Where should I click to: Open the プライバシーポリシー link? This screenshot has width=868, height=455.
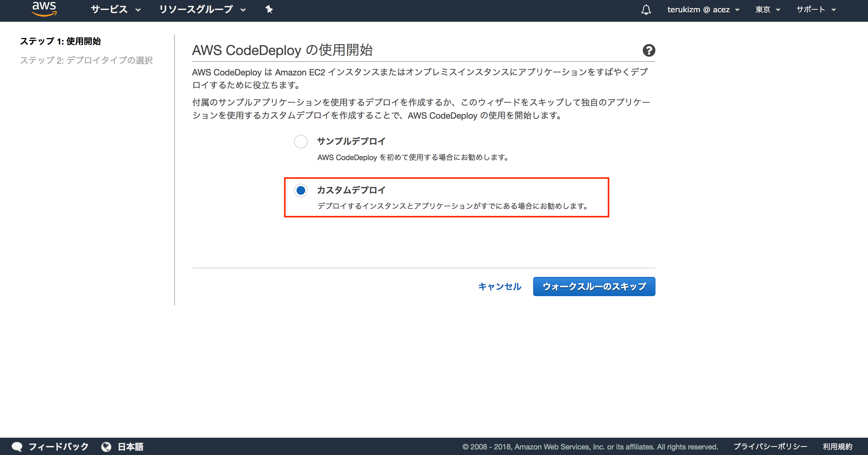pos(770,447)
